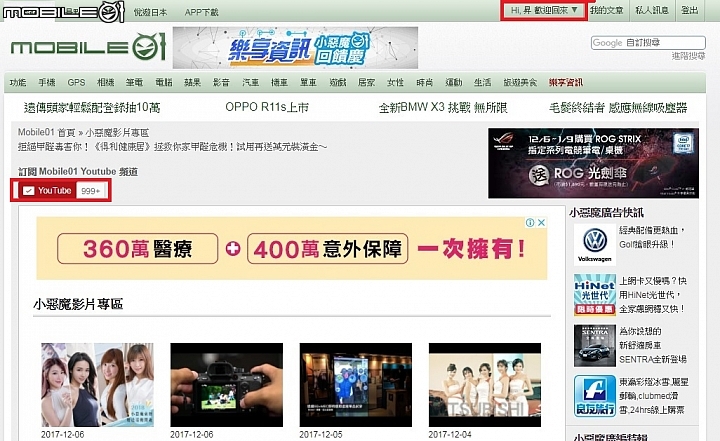Open 我的文章 in top bar

pyautogui.click(x=606, y=10)
